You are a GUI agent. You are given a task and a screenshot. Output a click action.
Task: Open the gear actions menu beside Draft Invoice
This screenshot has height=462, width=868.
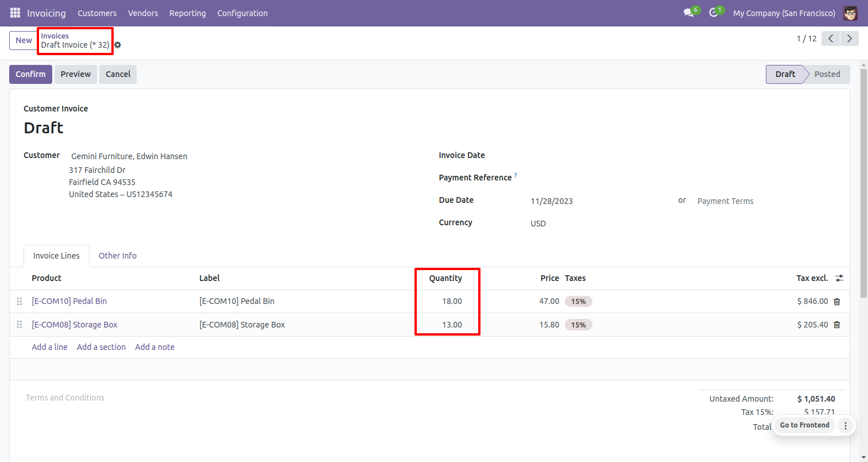(118, 45)
